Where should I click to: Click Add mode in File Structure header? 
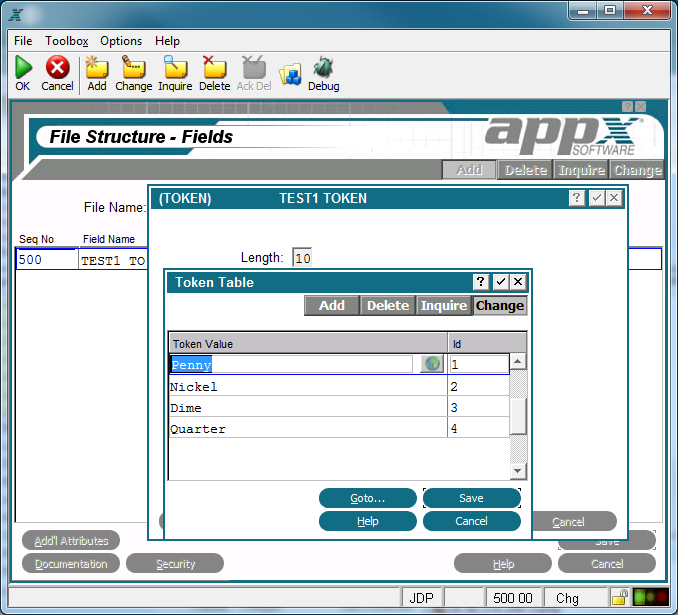pos(469,170)
